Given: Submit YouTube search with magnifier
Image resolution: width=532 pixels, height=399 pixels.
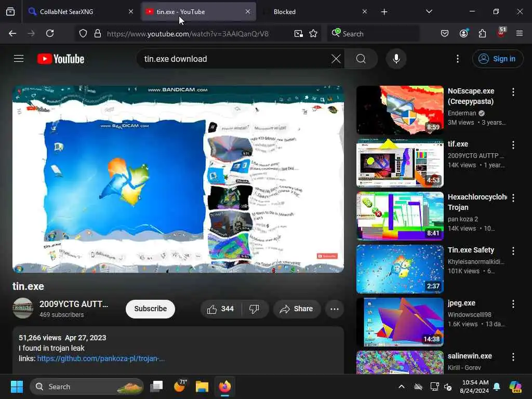Looking at the screenshot, I should (361, 59).
